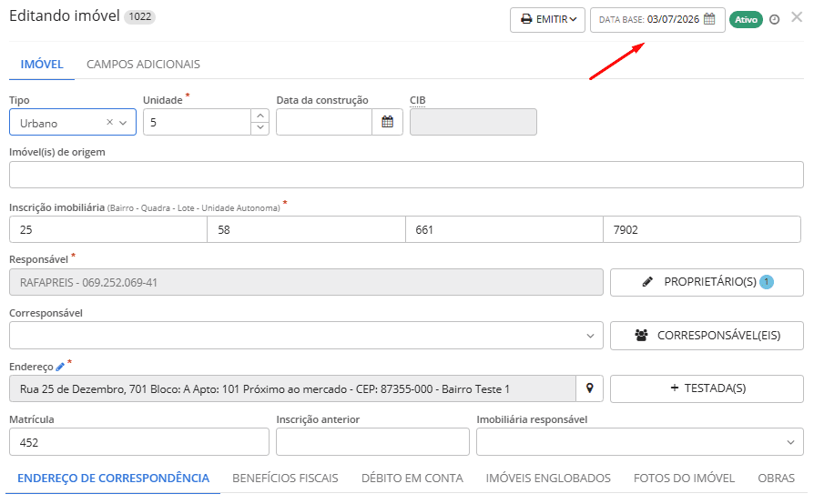Clear the Tipo field with the X icon
Viewport: 814px width, 504px height.
(x=109, y=123)
